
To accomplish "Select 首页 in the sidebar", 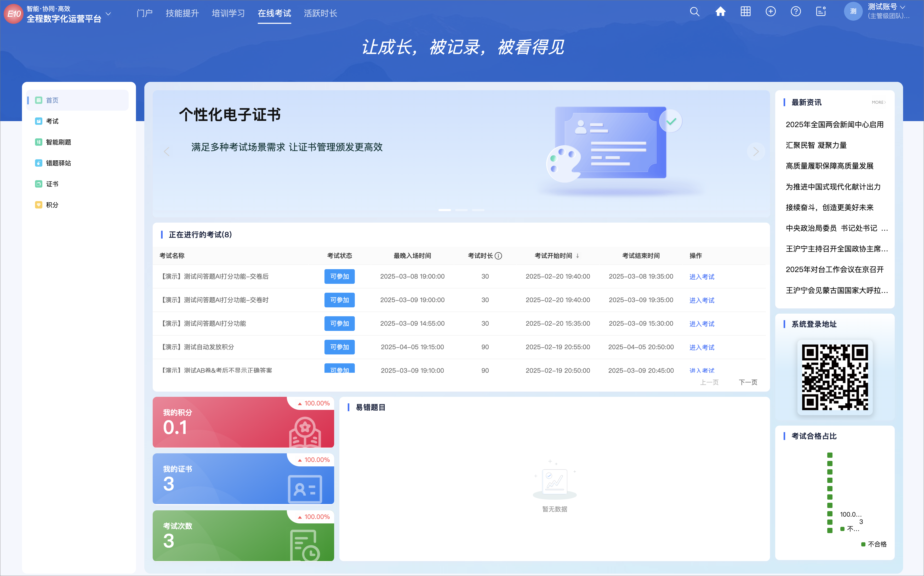I will pos(77,100).
